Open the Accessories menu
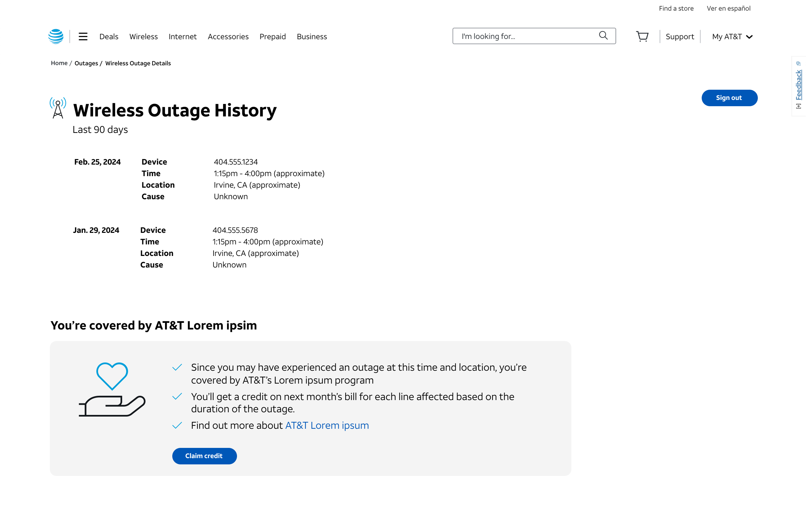This screenshot has width=806, height=532. tap(228, 37)
